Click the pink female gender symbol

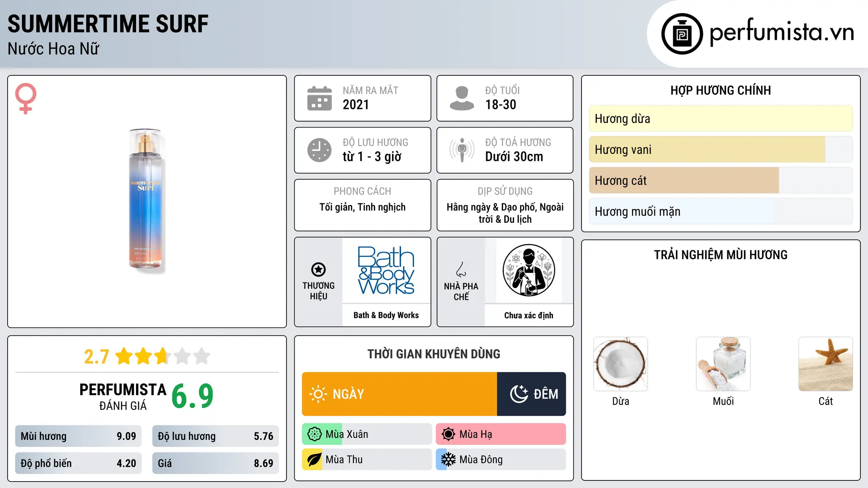click(x=26, y=98)
